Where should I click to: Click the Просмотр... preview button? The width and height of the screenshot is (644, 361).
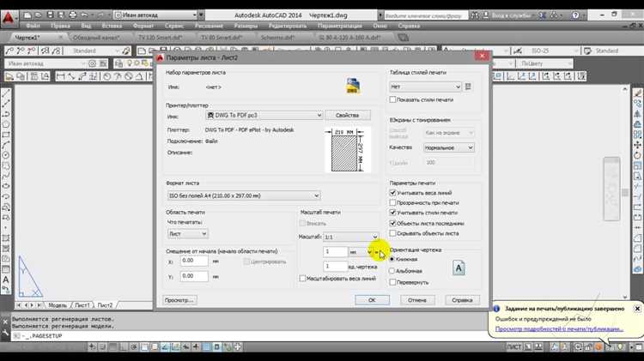pos(179,300)
